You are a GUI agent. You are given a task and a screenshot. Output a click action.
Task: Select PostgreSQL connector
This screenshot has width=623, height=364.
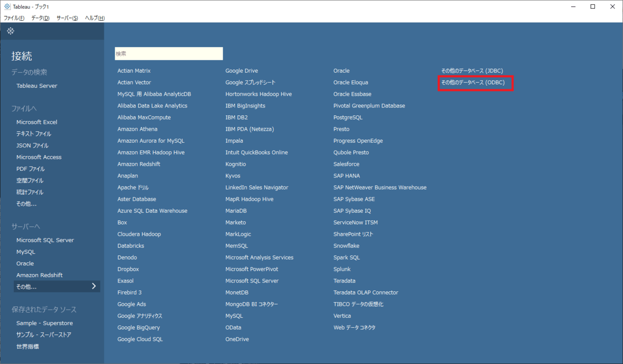coord(348,117)
